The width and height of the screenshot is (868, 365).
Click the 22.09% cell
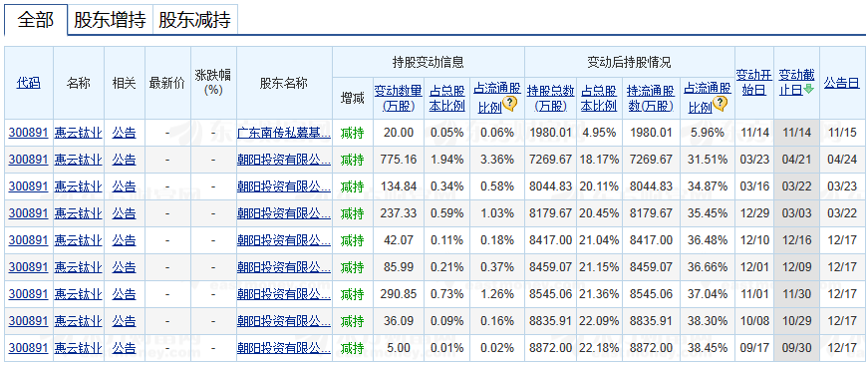[599, 321]
